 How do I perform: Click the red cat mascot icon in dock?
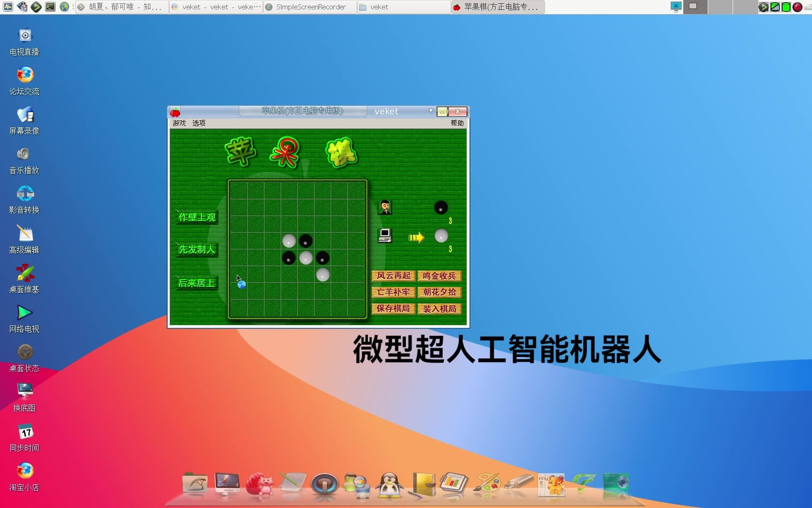[x=260, y=484]
